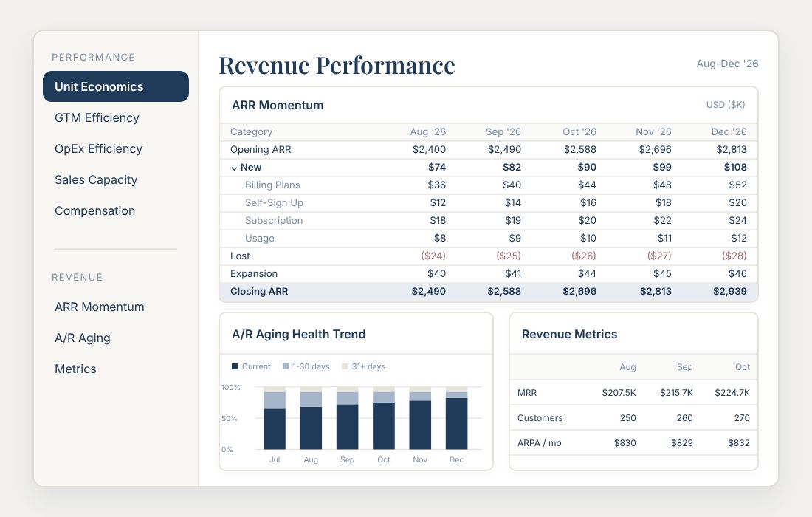Click the Dec '26 column header
The height and width of the screenshot is (517, 812).
[729, 131]
